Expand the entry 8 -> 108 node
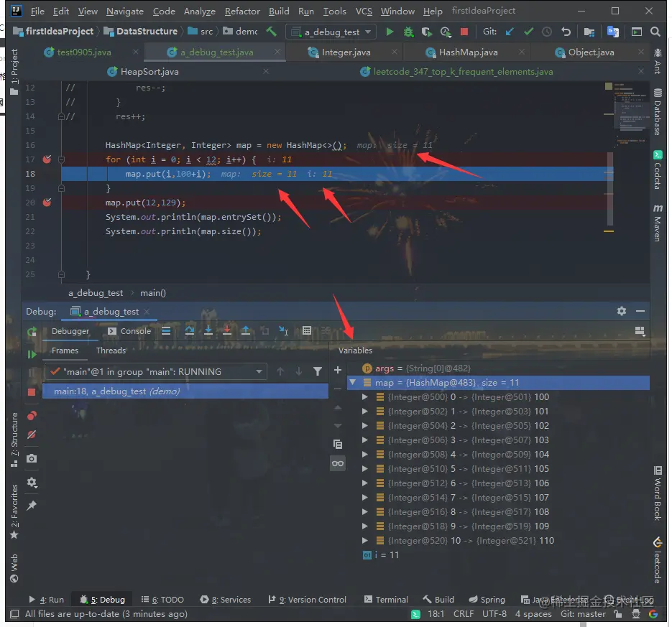 point(365,512)
